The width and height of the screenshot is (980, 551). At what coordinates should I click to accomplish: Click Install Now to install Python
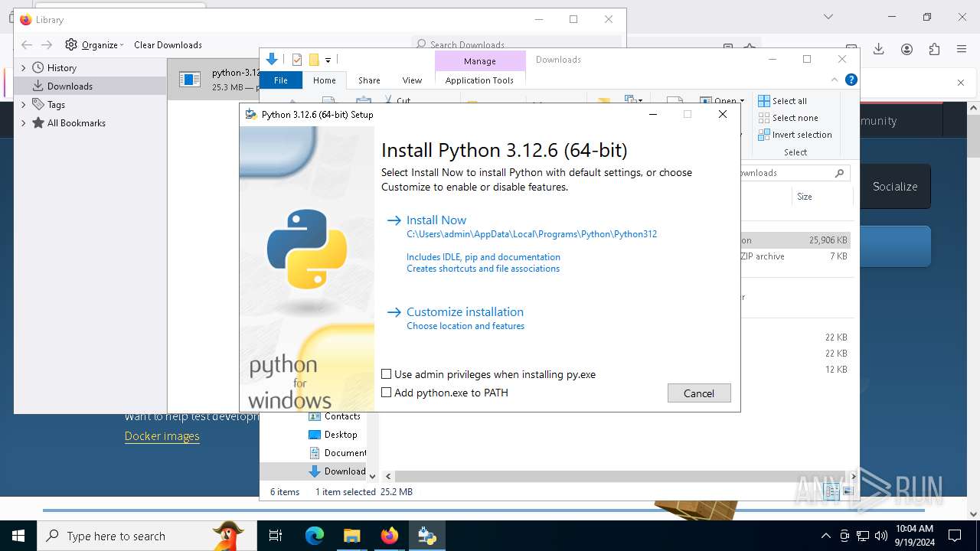pos(436,220)
